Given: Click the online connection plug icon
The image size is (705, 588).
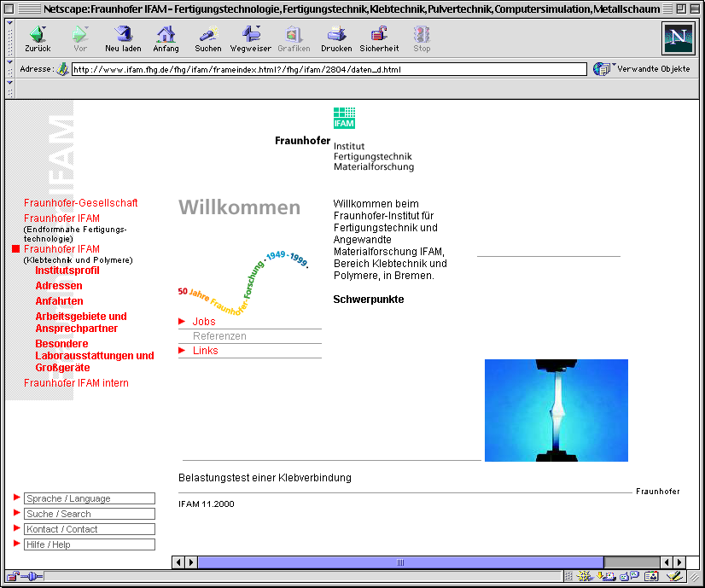Looking at the screenshot, I should (x=32, y=576).
